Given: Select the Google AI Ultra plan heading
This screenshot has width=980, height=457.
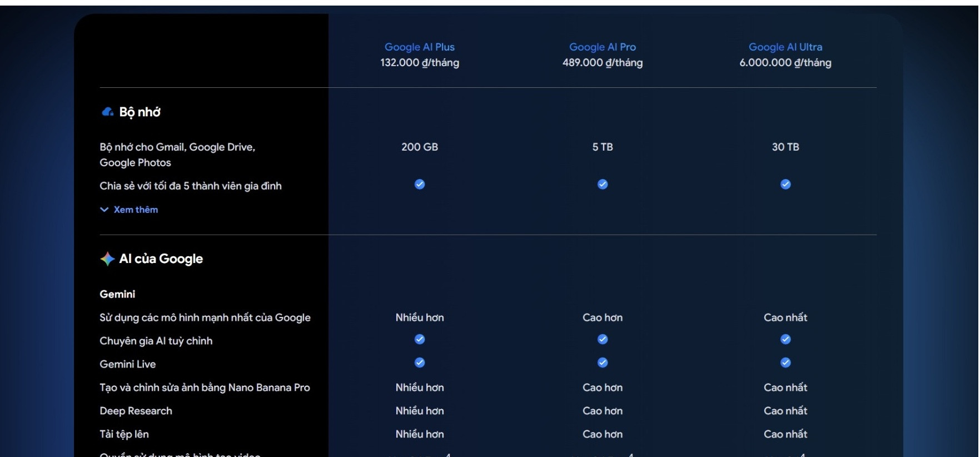Looking at the screenshot, I should pos(785,47).
